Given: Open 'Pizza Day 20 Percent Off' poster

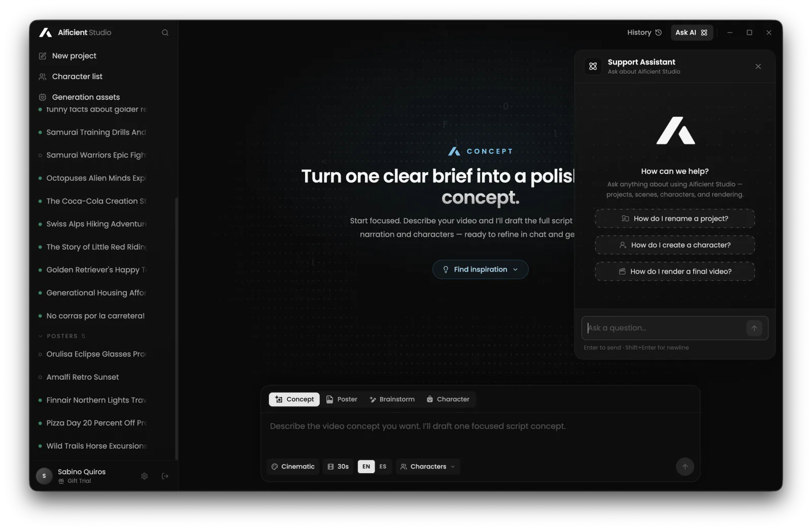Looking at the screenshot, I should [96, 423].
